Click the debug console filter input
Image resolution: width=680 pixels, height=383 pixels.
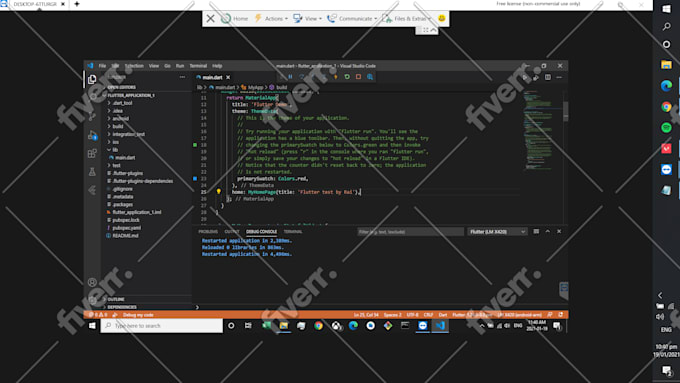(410, 232)
